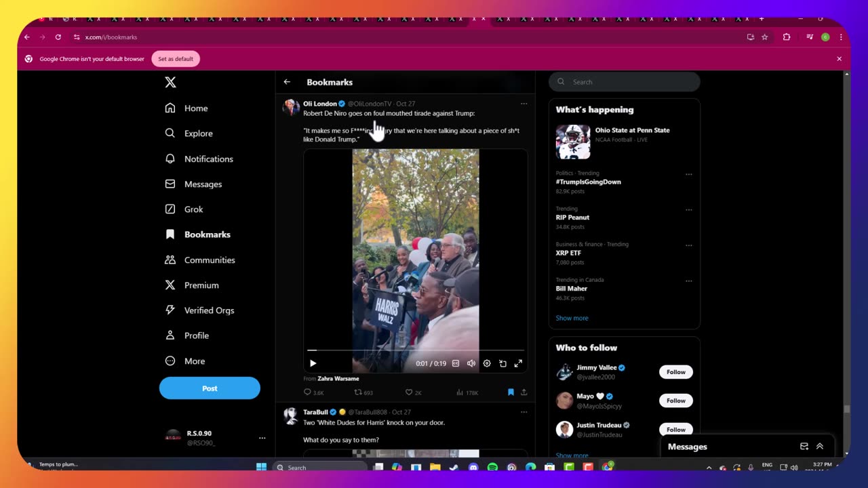Follow Justin Trudeau
Viewport: 868px width, 488px height.
coord(675,430)
